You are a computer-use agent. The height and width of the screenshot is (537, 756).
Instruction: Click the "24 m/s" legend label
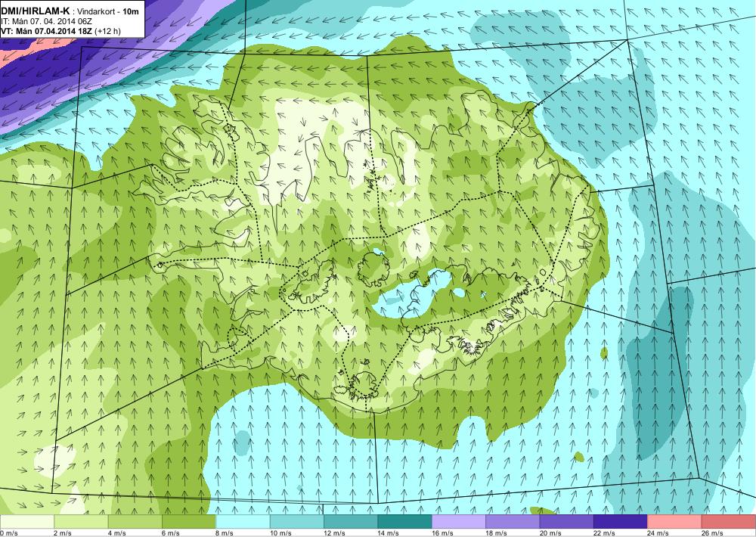click(x=658, y=533)
